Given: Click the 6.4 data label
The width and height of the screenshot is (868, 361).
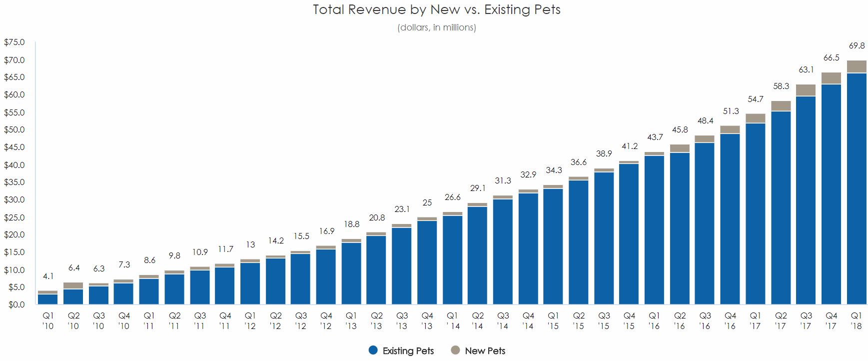Looking at the screenshot, I should click(x=74, y=267).
